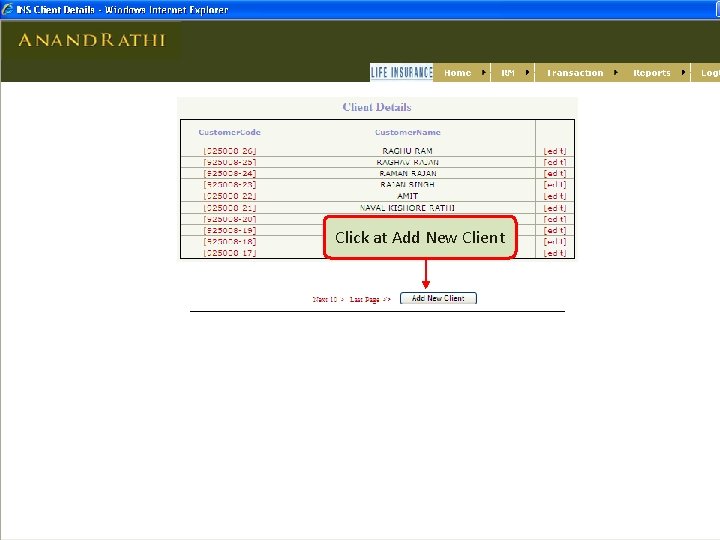Screen dimensions: 720x540
Task: Expand the arrow beside Transaction
Action: (616, 73)
